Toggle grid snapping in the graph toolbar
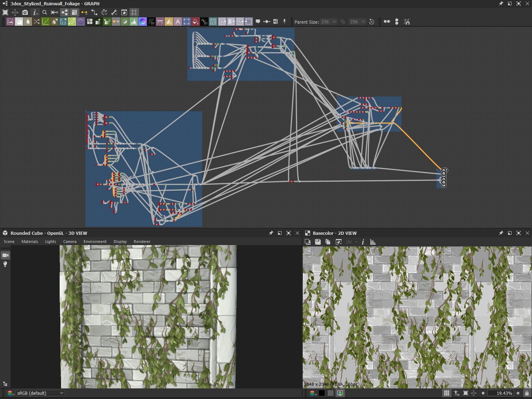The image size is (532, 399). click(134, 12)
